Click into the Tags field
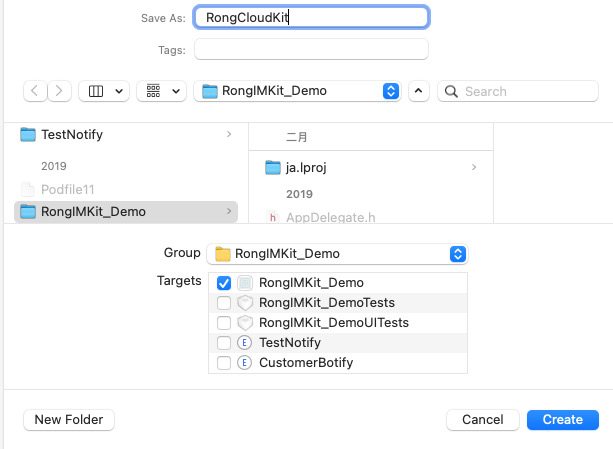 (311, 50)
